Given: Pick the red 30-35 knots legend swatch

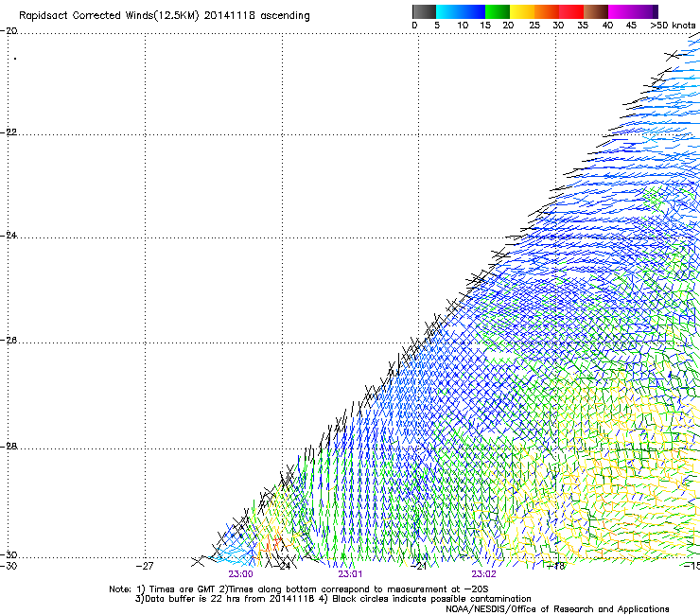Looking at the screenshot, I should (x=571, y=11).
